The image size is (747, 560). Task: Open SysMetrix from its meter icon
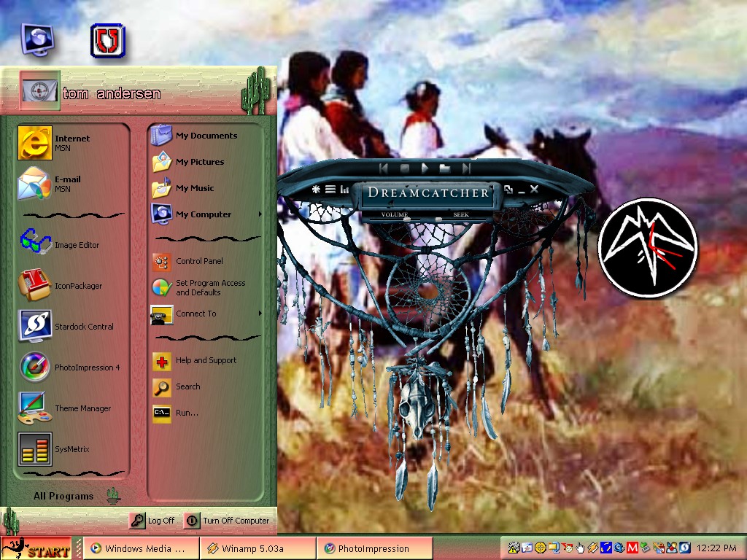pos(34,449)
